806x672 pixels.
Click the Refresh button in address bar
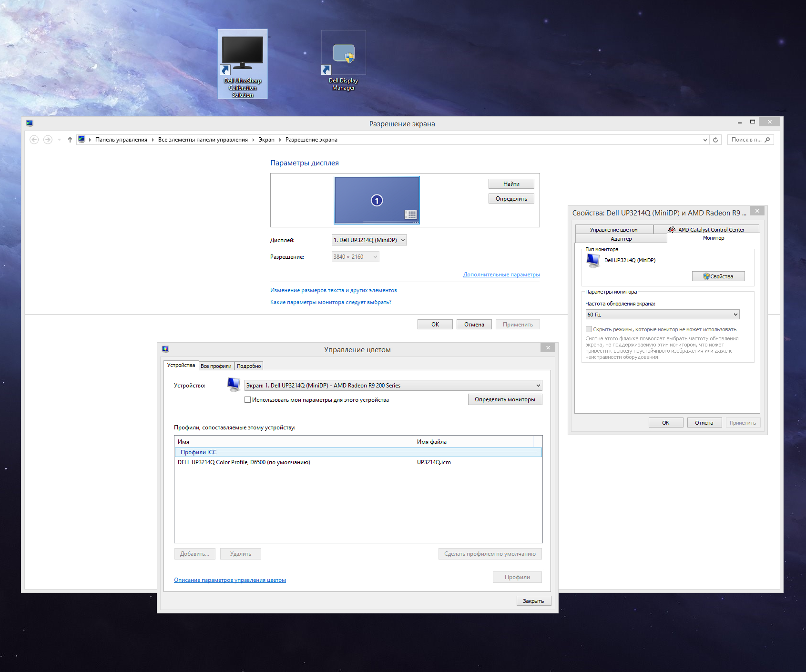715,140
